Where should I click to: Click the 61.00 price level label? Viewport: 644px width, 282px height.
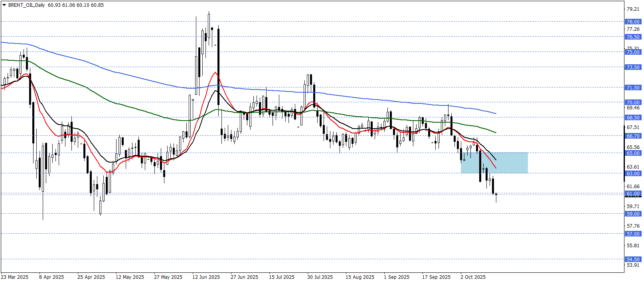point(633,194)
